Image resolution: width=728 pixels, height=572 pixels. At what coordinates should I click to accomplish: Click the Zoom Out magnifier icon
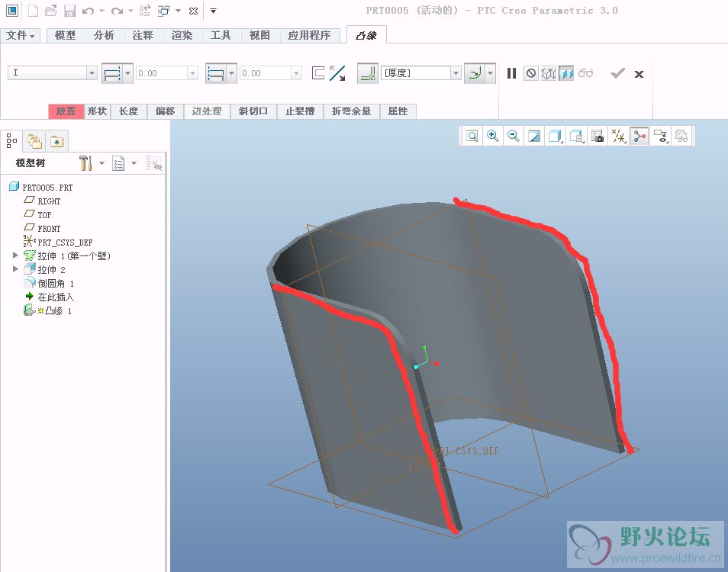514,137
